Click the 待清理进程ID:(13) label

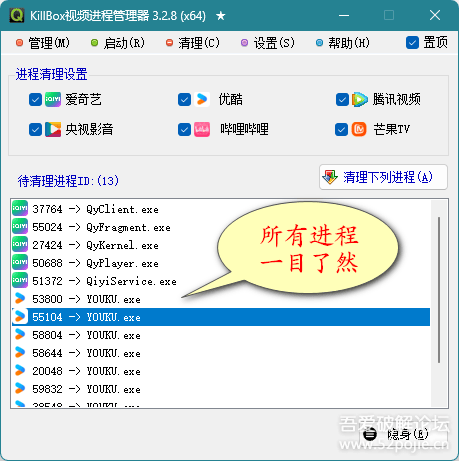(68, 181)
